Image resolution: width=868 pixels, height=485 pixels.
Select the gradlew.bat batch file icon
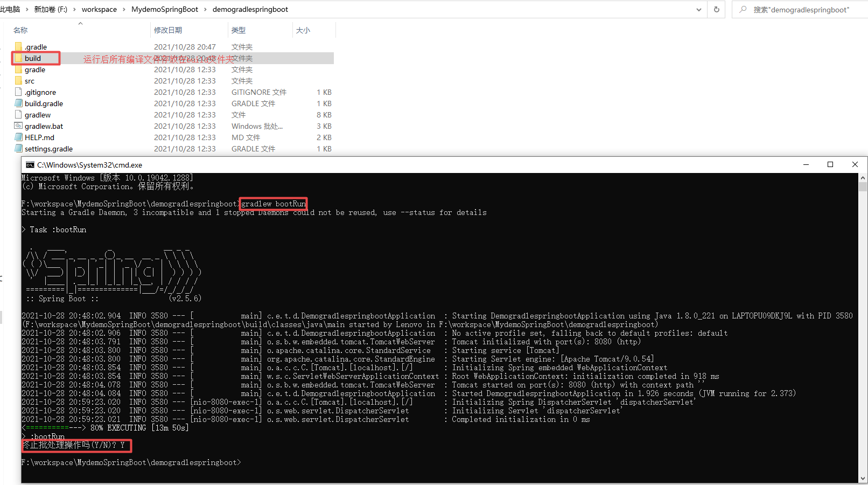tap(18, 126)
